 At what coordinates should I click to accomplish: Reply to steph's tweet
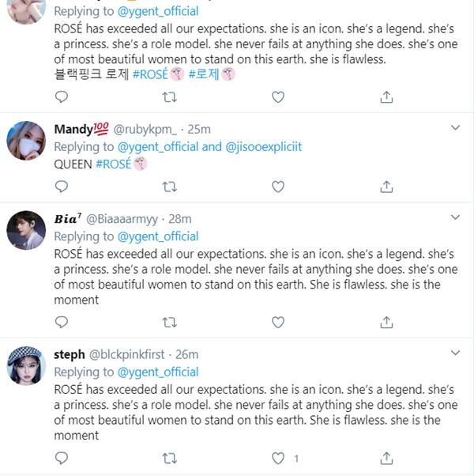[62, 458]
